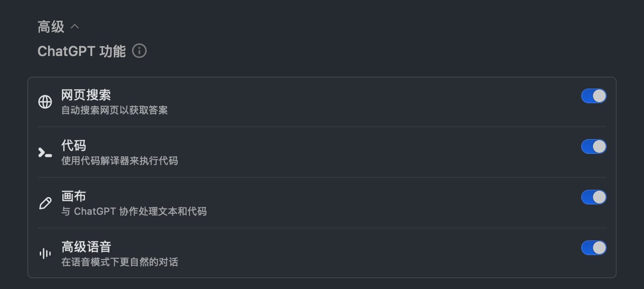Screen dimensions: 644x289
Task: Click the waveform icon for 高级语音
Action: pos(45,254)
